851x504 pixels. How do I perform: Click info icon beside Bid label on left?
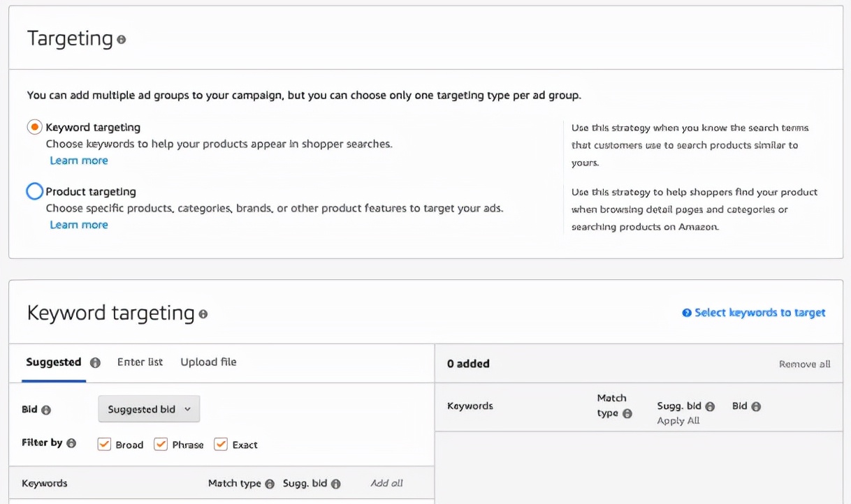[46, 410]
